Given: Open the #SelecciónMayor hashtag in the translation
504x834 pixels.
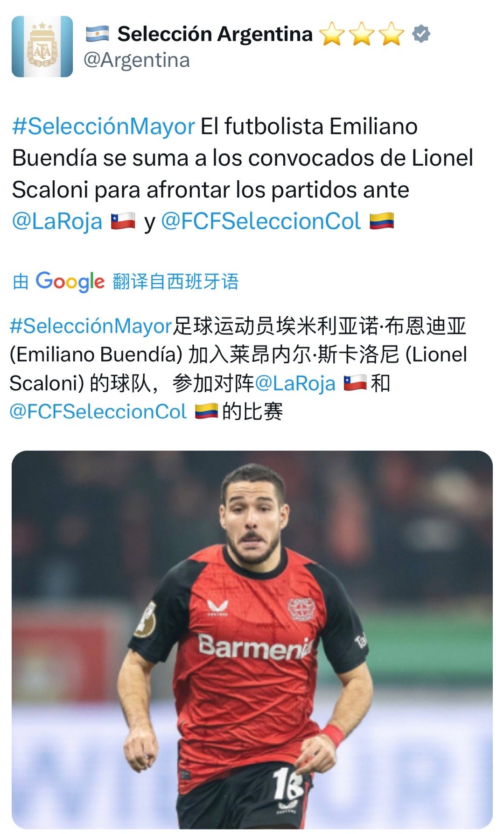Looking at the screenshot, I should tap(91, 326).
